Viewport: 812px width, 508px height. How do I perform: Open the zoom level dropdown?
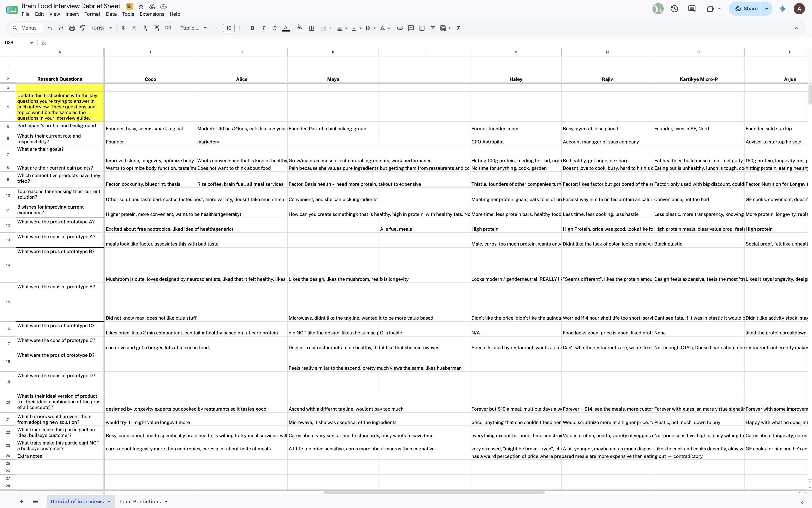click(102, 28)
